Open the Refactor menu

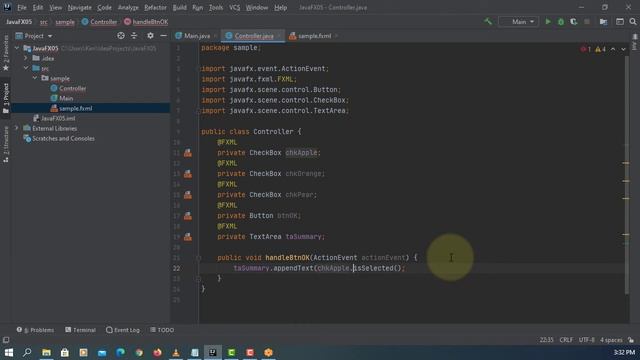(155, 7)
